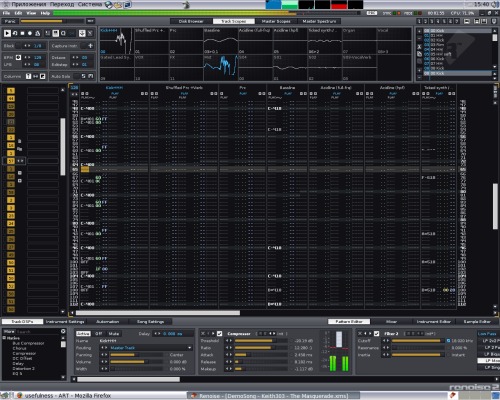Click the X icon at transport panel end
The width and height of the screenshot is (500, 400).
pyautogui.click(x=90, y=33)
